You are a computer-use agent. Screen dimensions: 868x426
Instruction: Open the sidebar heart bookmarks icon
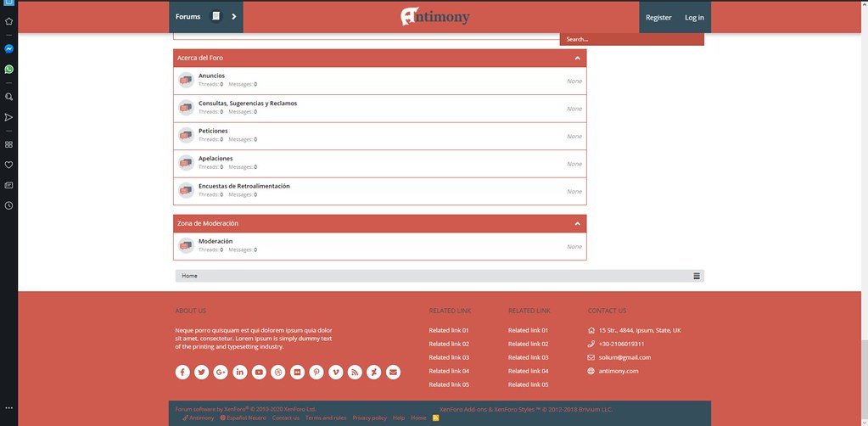[x=8, y=165]
